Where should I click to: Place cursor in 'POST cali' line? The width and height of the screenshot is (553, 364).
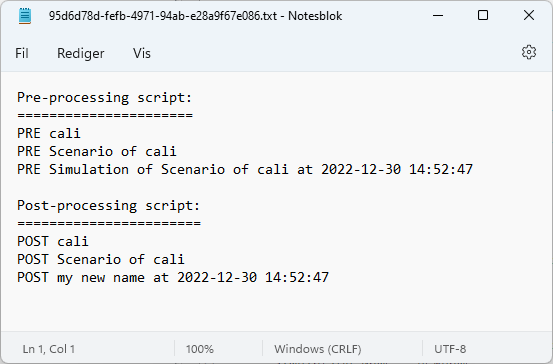[53, 241]
